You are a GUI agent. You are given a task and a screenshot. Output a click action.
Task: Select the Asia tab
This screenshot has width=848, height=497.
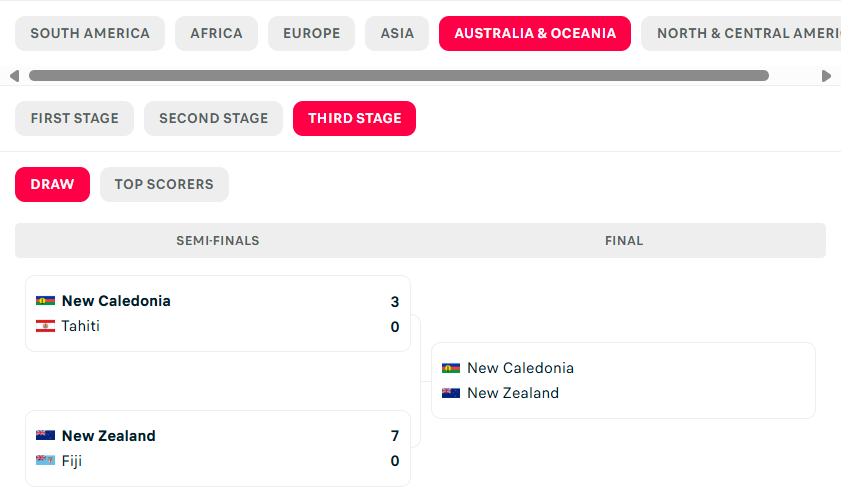[397, 34]
